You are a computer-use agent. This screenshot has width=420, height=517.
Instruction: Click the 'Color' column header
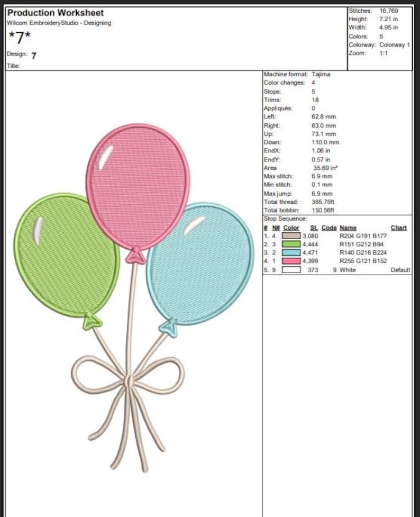(291, 228)
